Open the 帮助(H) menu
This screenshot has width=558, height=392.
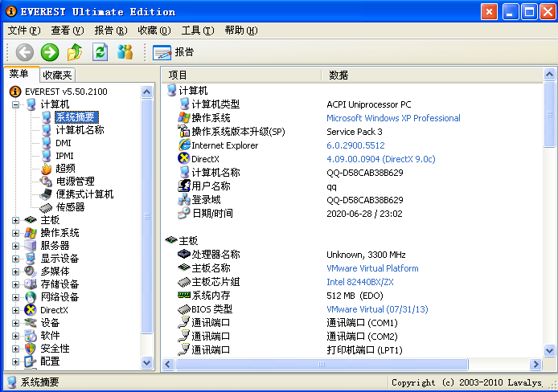241,31
